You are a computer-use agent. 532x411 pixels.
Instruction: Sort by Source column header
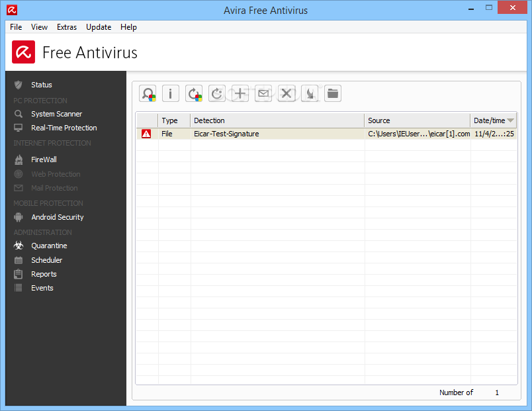tap(418, 120)
